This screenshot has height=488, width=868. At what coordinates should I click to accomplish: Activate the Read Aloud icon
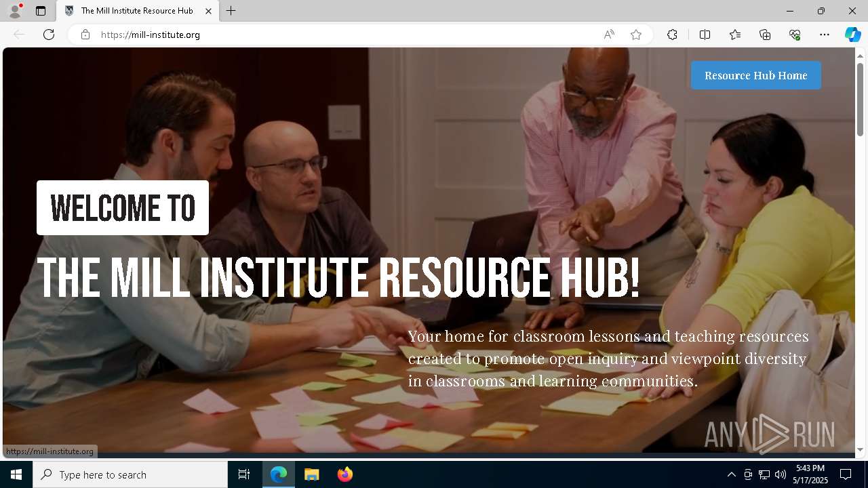coord(609,35)
